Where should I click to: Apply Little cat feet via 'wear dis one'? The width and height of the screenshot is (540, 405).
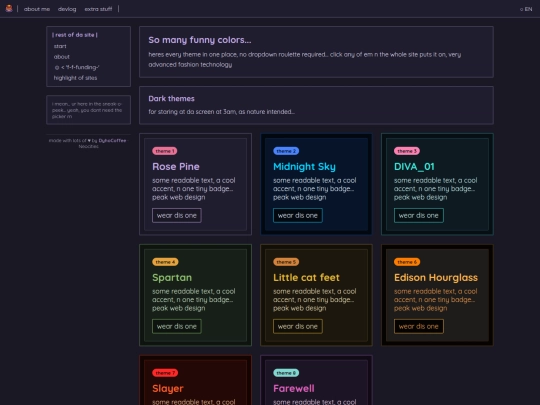tap(298, 326)
